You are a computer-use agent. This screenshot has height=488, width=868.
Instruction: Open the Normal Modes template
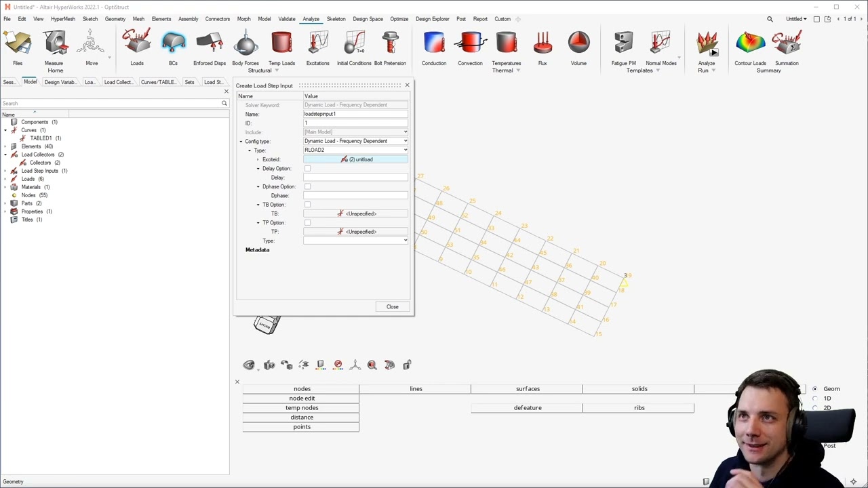pyautogui.click(x=661, y=49)
